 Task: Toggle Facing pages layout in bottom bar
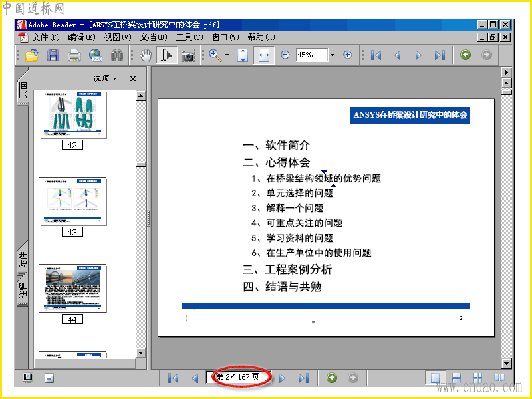click(x=499, y=378)
